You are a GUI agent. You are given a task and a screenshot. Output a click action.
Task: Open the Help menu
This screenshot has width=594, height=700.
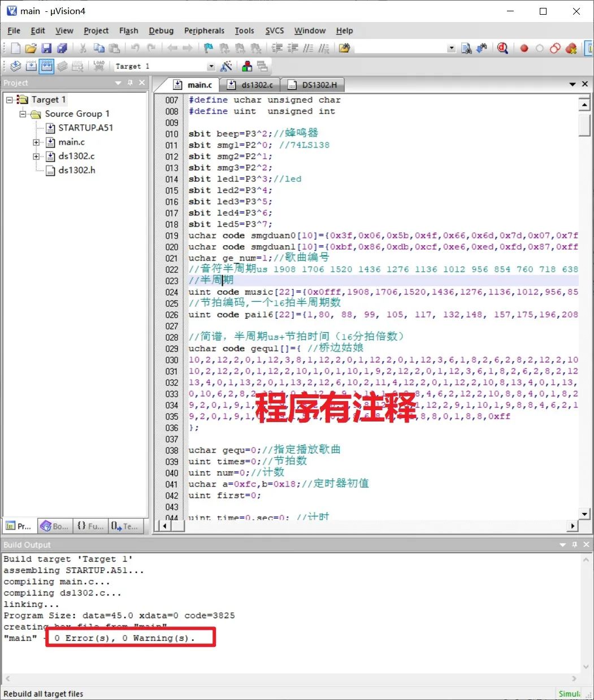[344, 31]
